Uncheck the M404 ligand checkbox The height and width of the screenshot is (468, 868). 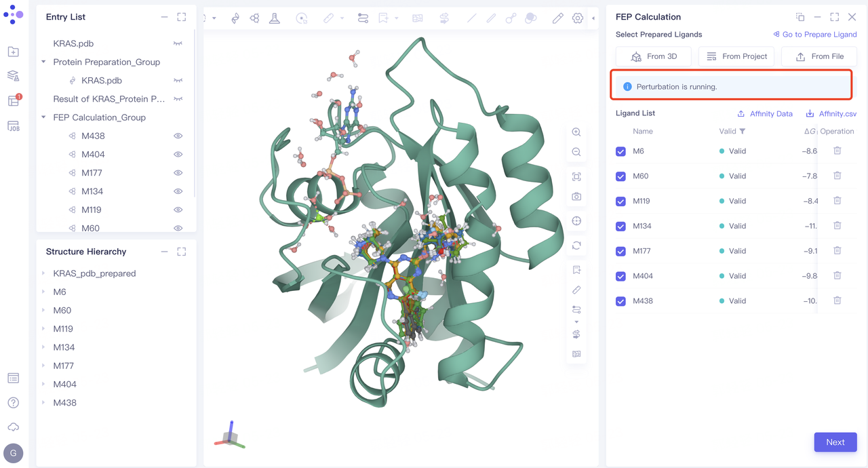tap(620, 276)
